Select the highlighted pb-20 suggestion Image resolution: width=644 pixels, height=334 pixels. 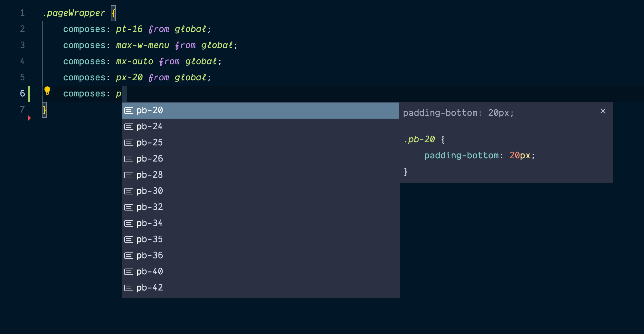pyautogui.click(x=149, y=110)
